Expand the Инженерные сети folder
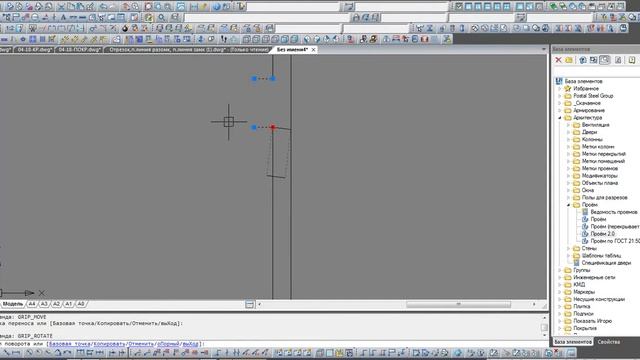 click(x=560, y=278)
